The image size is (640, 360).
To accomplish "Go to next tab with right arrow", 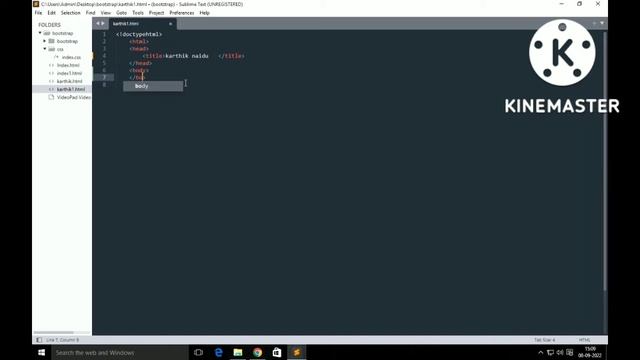I will (102, 24).
